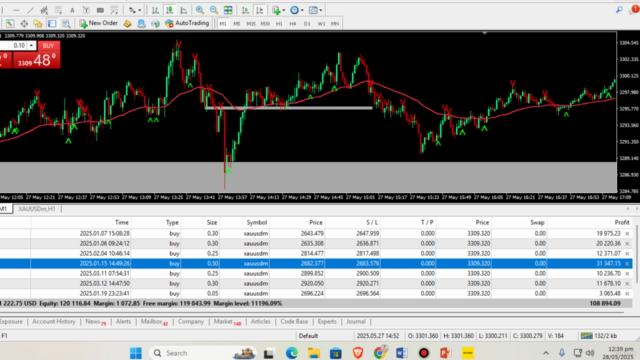640x360 pixels.
Task: Select the text 'A' drawing tool
Action: pos(72,10)
